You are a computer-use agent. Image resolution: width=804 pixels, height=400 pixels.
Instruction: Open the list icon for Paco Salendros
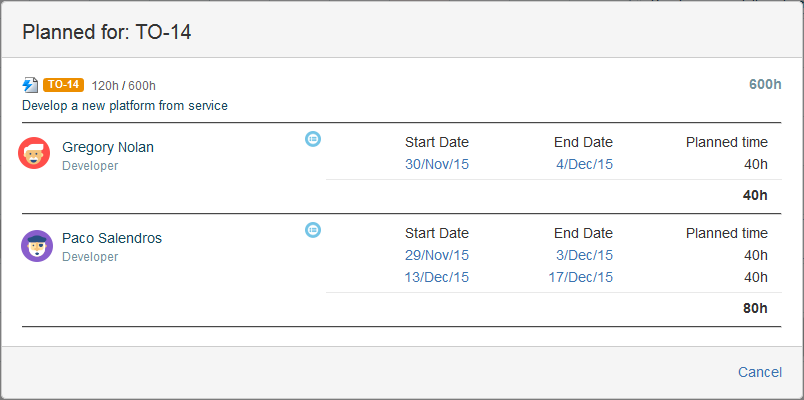coord(313,231)
